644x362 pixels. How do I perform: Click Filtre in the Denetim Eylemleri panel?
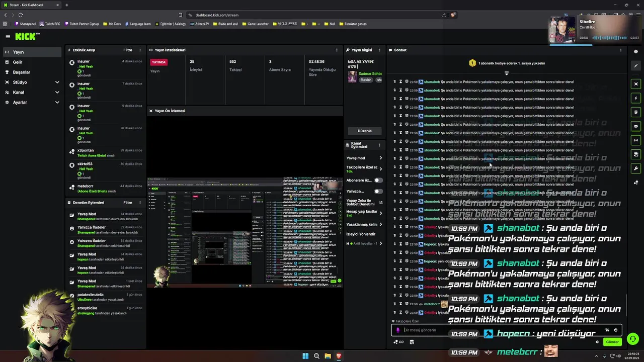tap(128, 203)
